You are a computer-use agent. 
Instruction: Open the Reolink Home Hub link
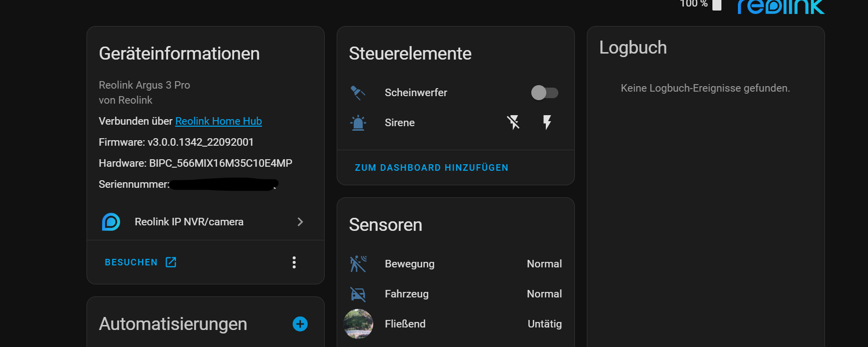tap(219, 121)
